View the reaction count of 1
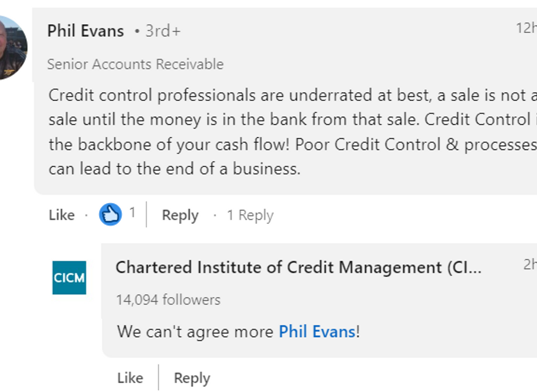 pyautogui.click(x=132, y=213)
